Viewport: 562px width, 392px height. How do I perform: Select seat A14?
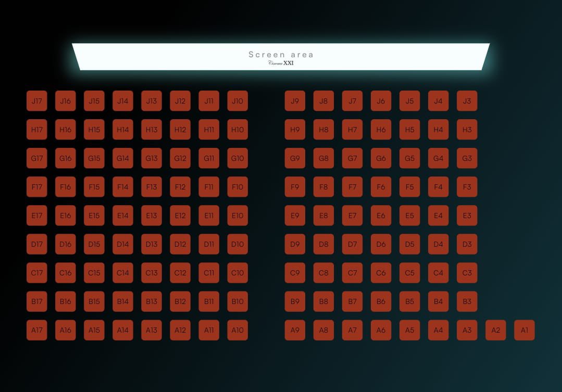tap(123, 330)
